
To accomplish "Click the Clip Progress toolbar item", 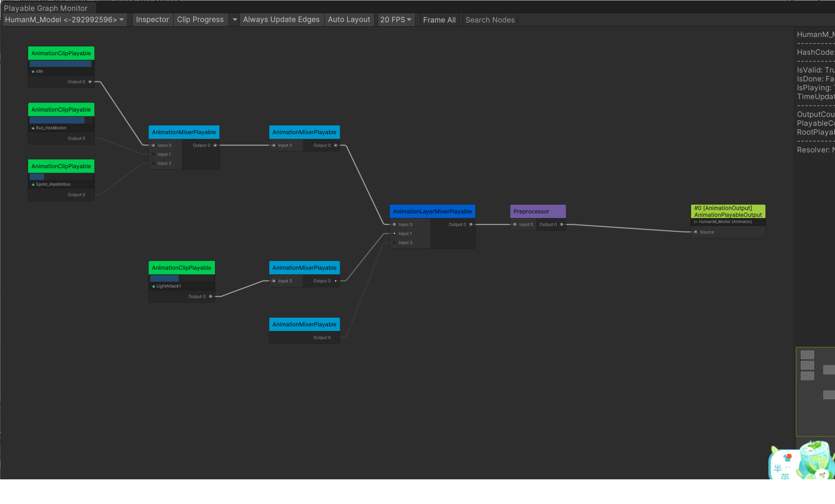I will point(200,20).
